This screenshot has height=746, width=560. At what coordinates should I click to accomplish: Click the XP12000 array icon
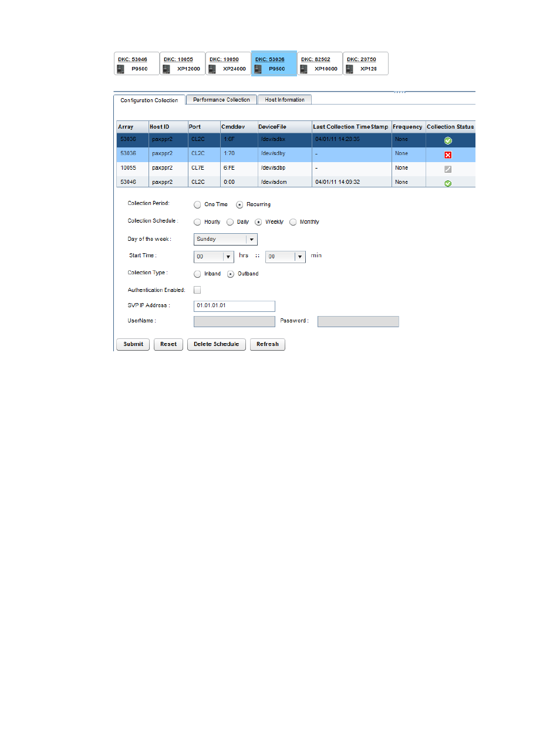166,69
